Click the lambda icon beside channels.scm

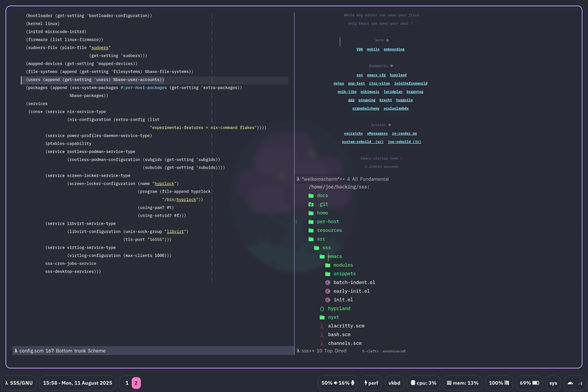(x=322, y=343)
